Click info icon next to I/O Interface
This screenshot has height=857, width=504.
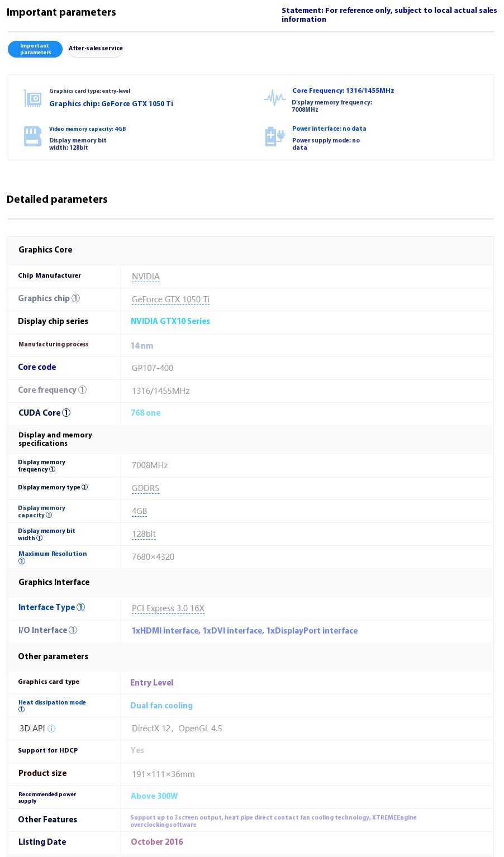pos(73,630)
